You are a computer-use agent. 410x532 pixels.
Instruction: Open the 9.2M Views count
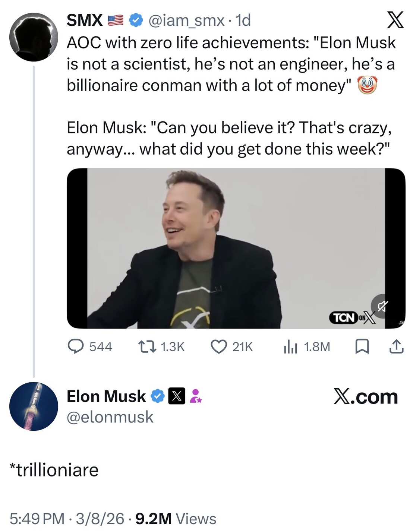[x=176, y=519]
